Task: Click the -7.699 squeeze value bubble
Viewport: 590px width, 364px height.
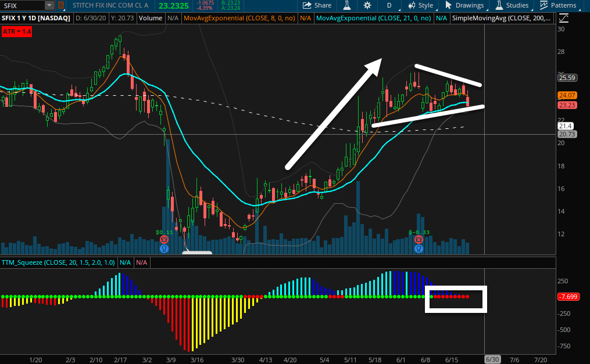Action: pyautogui.click(x=568, y=297)
